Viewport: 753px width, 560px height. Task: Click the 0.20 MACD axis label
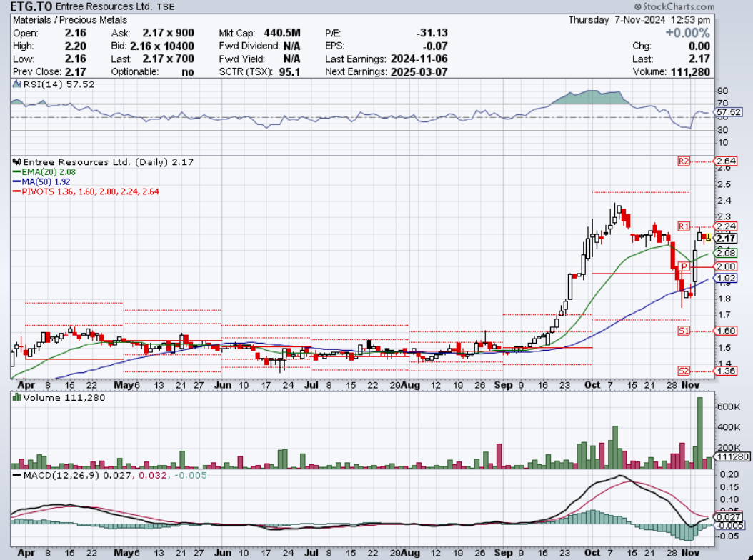click(x=729, y=474)
